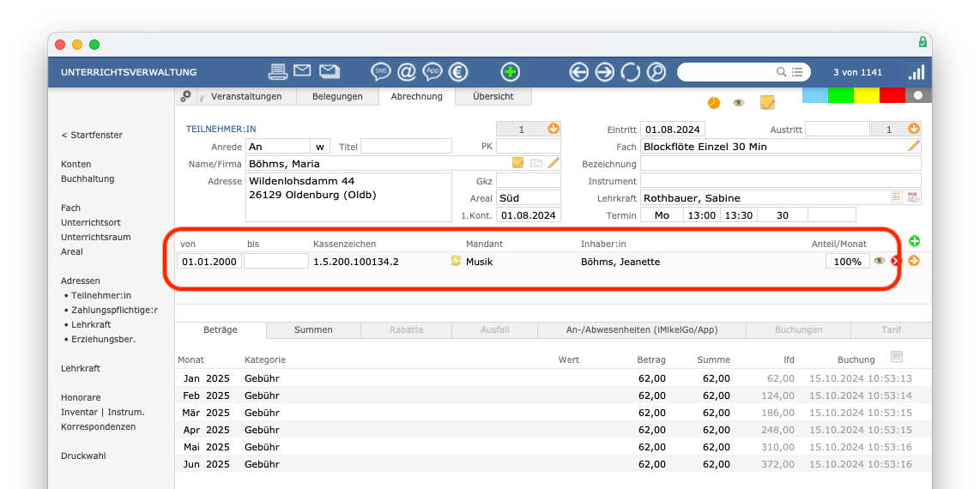Image resolution: width=980 pixels, height=489 pixels.
Task: Select the Beträge tab
Action: [x=221, y=329]
